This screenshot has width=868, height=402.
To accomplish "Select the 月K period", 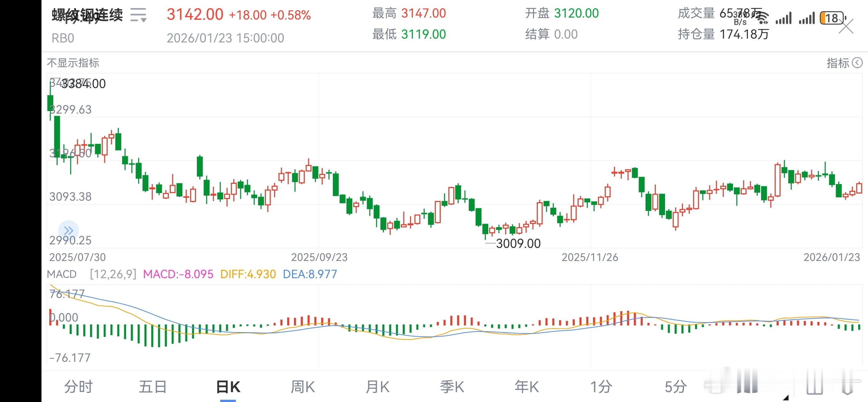I will pyautogui.click(x=378, y=386).
